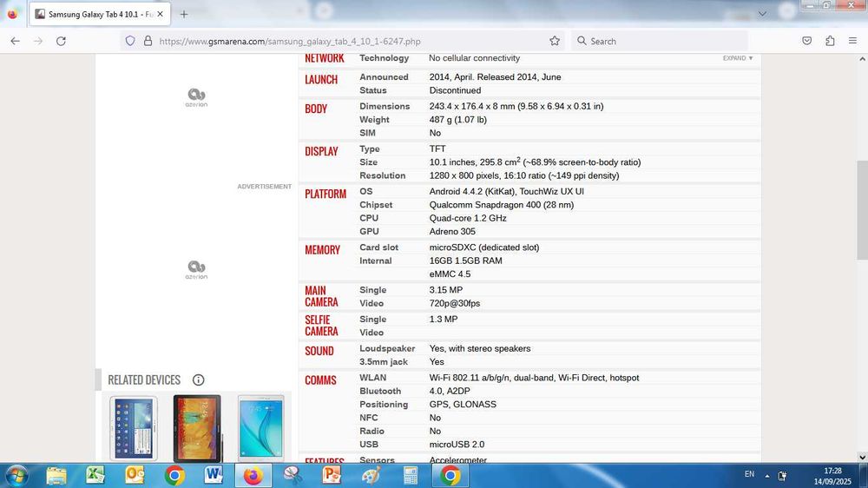Open Windows Explorer from taskbar
This screenshot has width=868, height=488.
coord(56,475)
